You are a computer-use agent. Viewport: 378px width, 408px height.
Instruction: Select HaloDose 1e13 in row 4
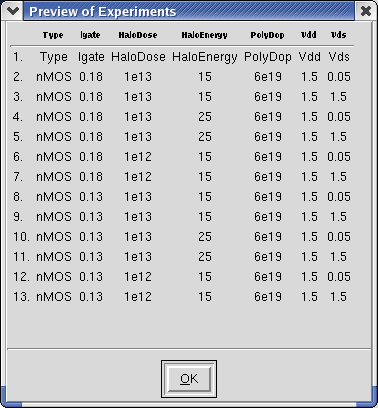point(138,117)
